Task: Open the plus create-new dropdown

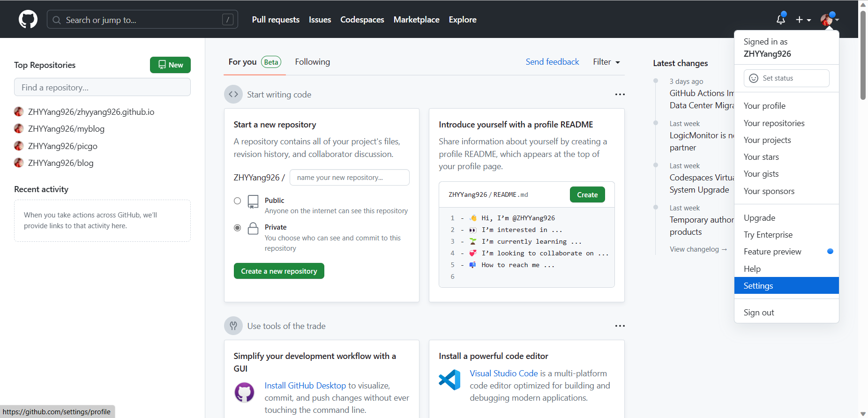Action: [803, 20]
